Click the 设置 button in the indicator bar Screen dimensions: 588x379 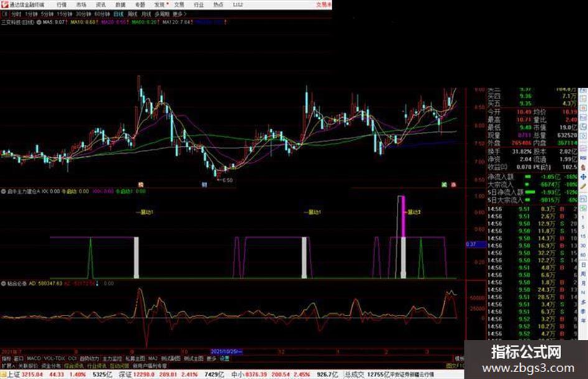224,358
